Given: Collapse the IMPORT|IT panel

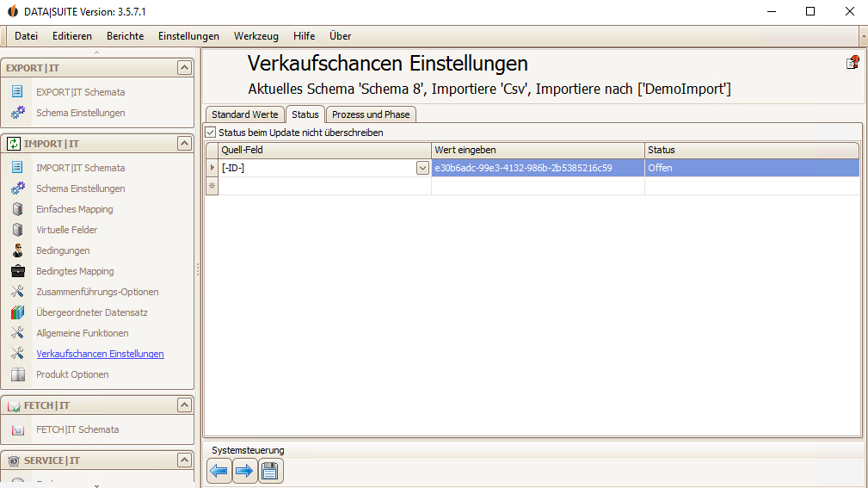Looking at the screenshot, I should point(184,144).
